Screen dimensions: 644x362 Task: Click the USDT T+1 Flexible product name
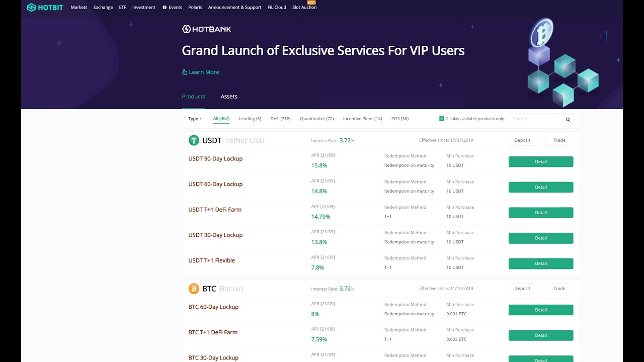pos(211,260)
